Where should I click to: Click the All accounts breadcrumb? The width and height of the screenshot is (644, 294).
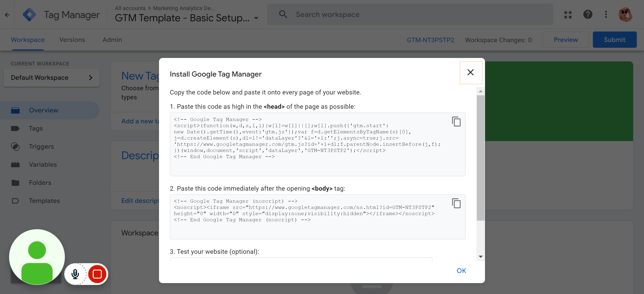click(x=130, y=8)
